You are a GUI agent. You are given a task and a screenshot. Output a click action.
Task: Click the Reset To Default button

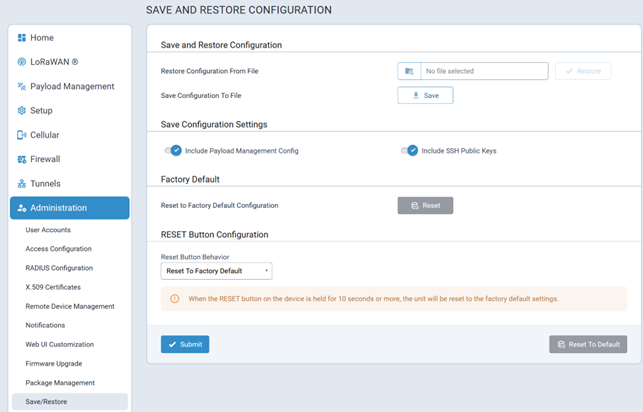[x=587, y=344]
